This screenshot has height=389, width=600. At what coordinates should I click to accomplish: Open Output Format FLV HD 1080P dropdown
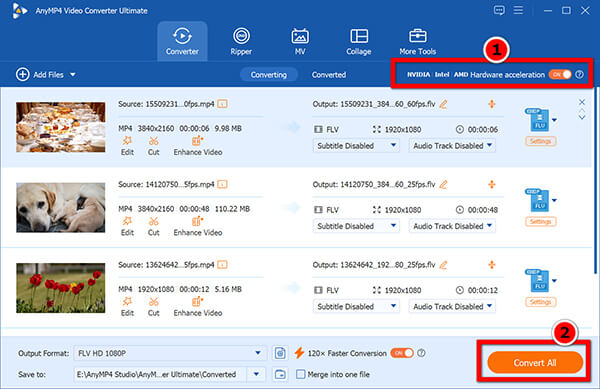169,353
